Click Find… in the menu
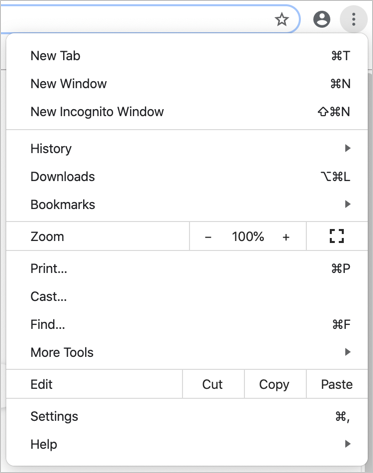 coord(187,324)
